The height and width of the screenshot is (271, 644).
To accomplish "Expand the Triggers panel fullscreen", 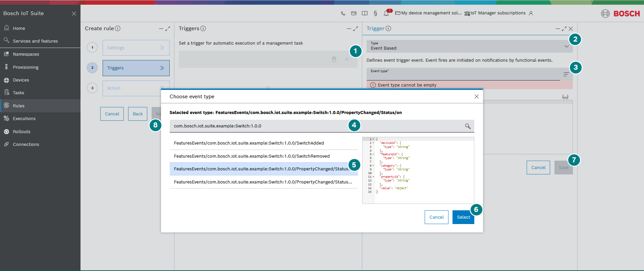I will pos(356,29).
